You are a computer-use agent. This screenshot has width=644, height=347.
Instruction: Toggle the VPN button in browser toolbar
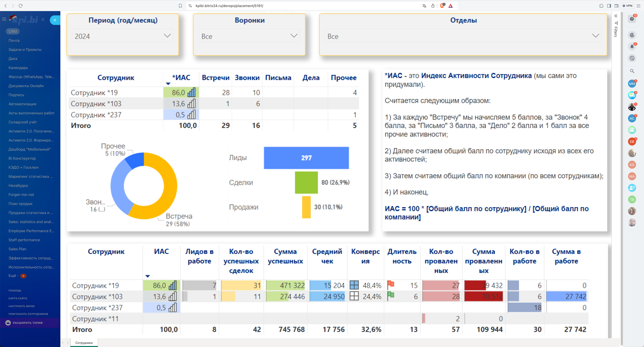point(627,6)
